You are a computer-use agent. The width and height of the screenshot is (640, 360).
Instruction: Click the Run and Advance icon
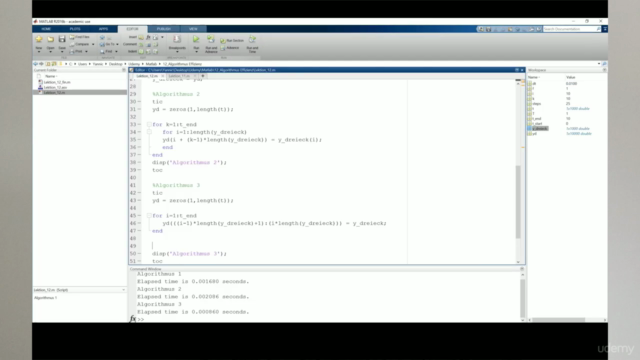click(211, 39)
